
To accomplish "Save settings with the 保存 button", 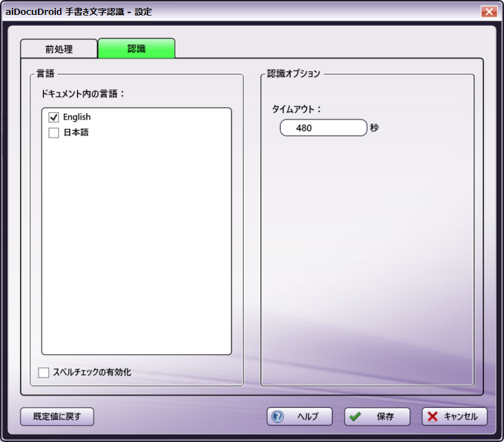I will 377,417.
